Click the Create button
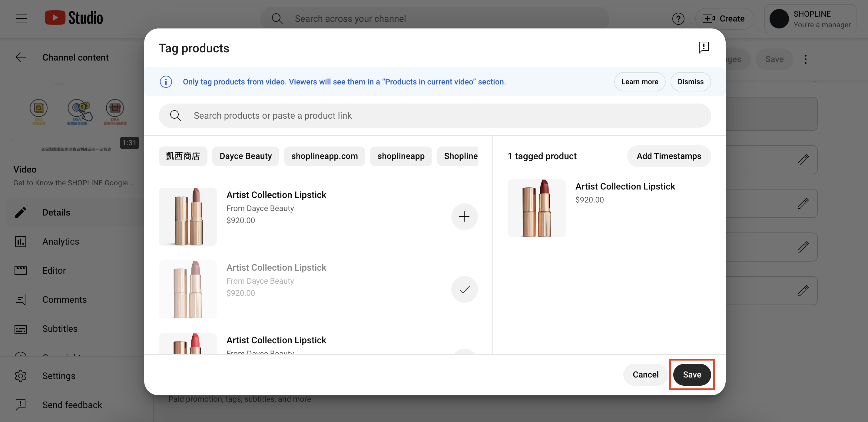Viewport: 868px width, 422px height. tap(724, 18)
